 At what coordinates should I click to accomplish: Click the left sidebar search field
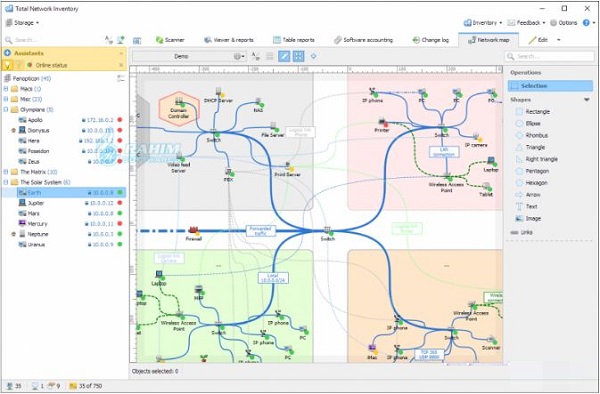click(54, 40)
